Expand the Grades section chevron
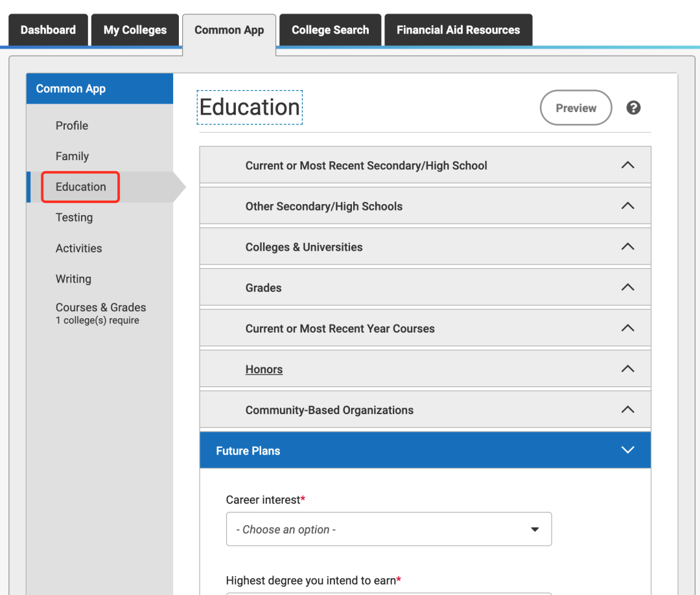700x595 pixels. 627,287
